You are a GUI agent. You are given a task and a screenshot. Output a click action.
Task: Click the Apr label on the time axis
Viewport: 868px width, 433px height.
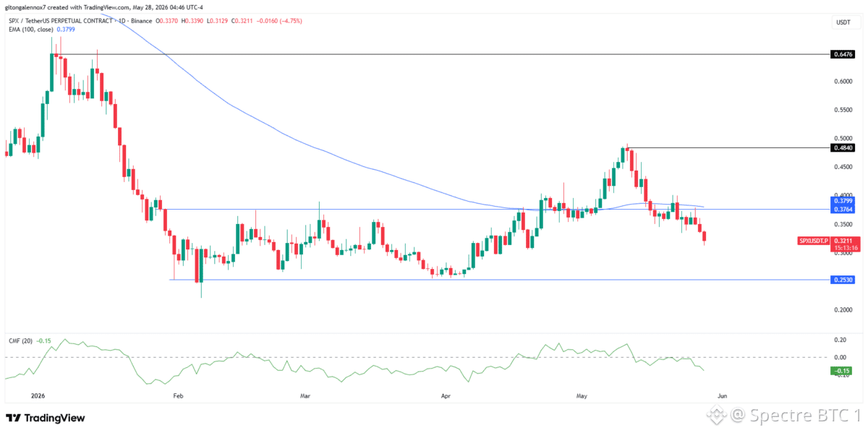(x=445, y=395)
